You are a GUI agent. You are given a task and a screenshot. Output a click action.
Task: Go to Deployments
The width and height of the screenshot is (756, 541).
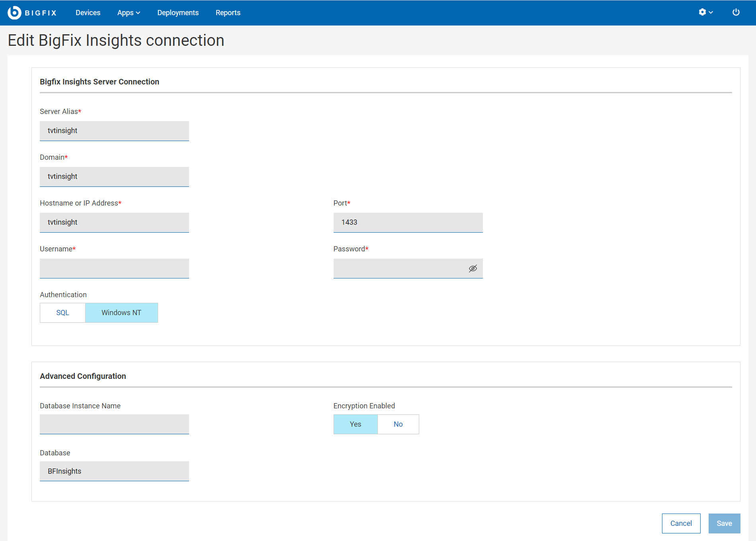point(178,13)
